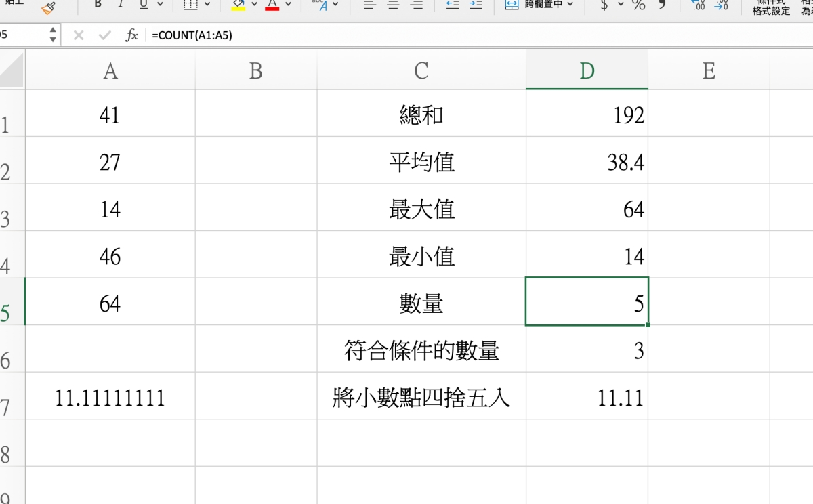This screenshot has width=813, height=504.
Task: Select cell D6 showing 3
Action: tap(587, 349)
